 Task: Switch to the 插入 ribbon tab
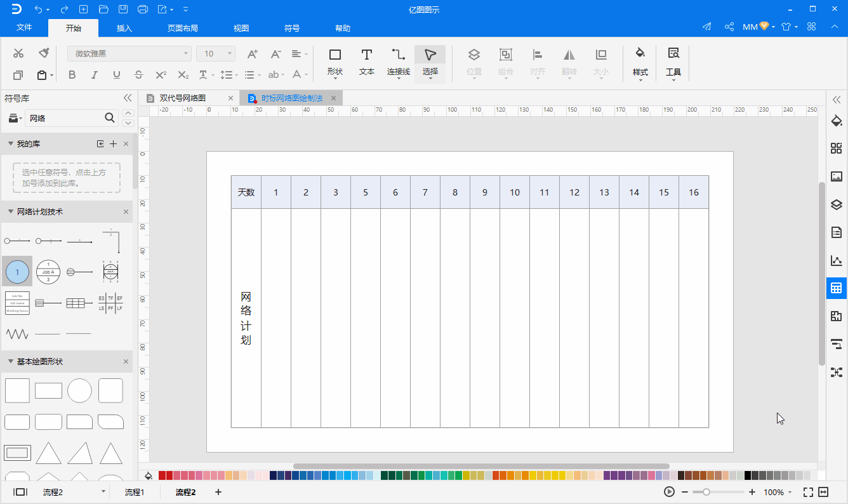(124, 29)
